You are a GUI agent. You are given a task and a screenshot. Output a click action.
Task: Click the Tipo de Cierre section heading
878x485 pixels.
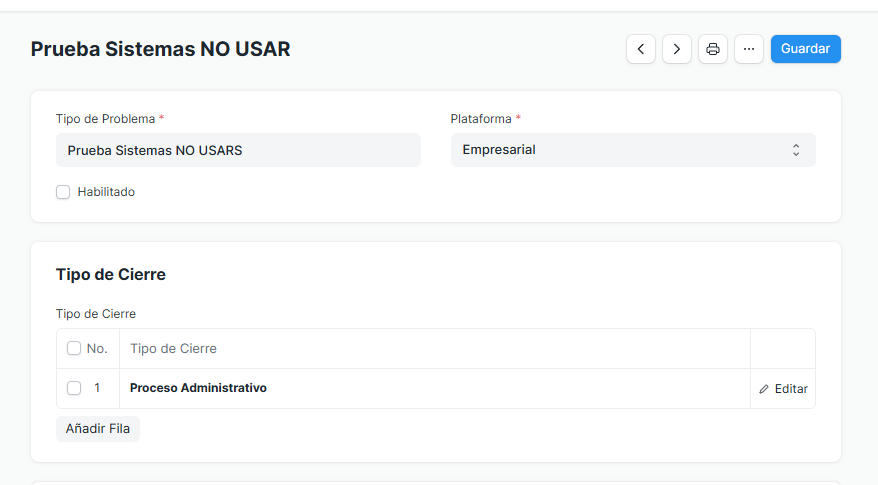pos(111,274)
